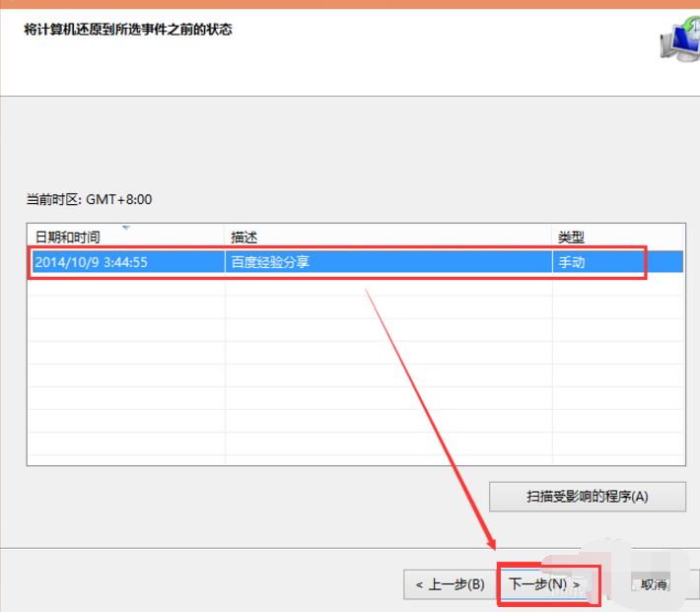
Task: Click second empty row under 类型 column
Action: (617, 307)
